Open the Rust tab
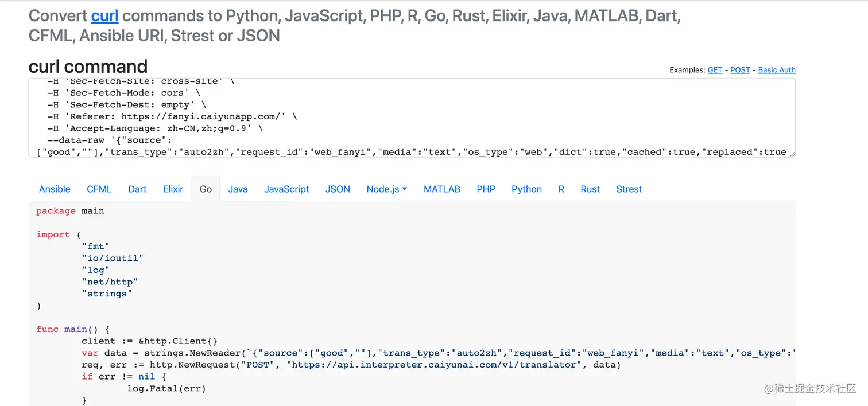The height and width of the screenshot is (406, 868). tap(590, 189)
